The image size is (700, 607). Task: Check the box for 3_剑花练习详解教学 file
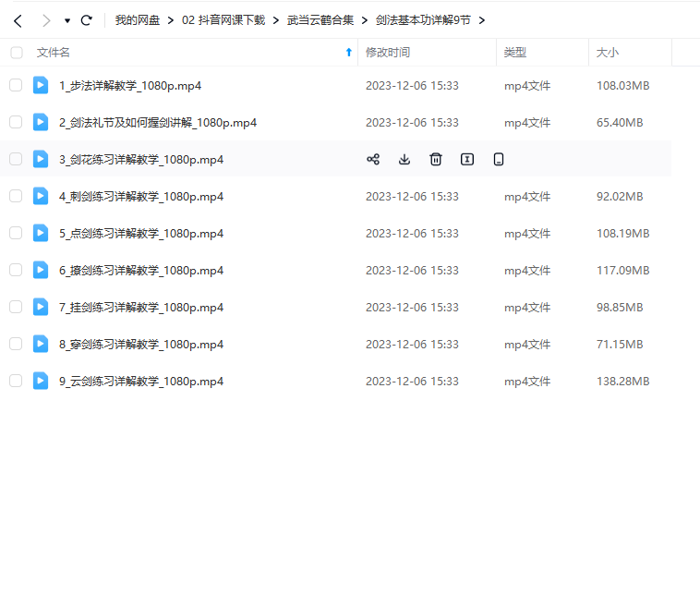point(16,159)
